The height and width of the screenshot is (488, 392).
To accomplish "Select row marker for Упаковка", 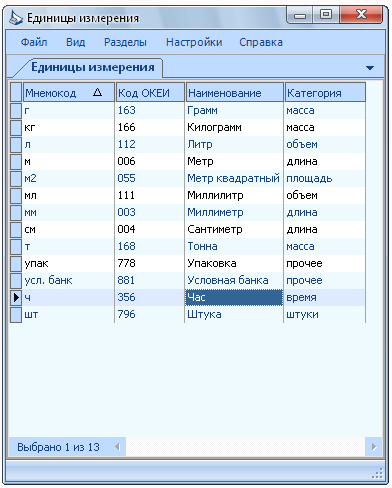I will tap(16, 263).
